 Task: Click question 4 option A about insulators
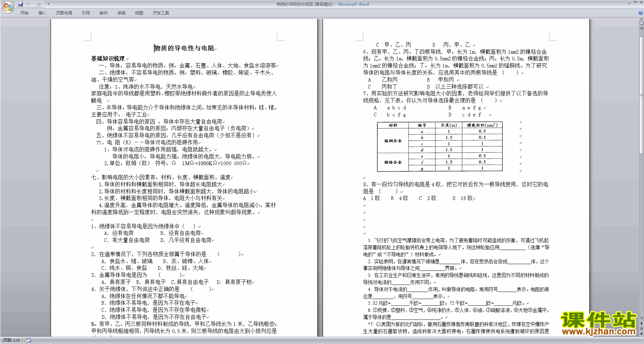143,296
